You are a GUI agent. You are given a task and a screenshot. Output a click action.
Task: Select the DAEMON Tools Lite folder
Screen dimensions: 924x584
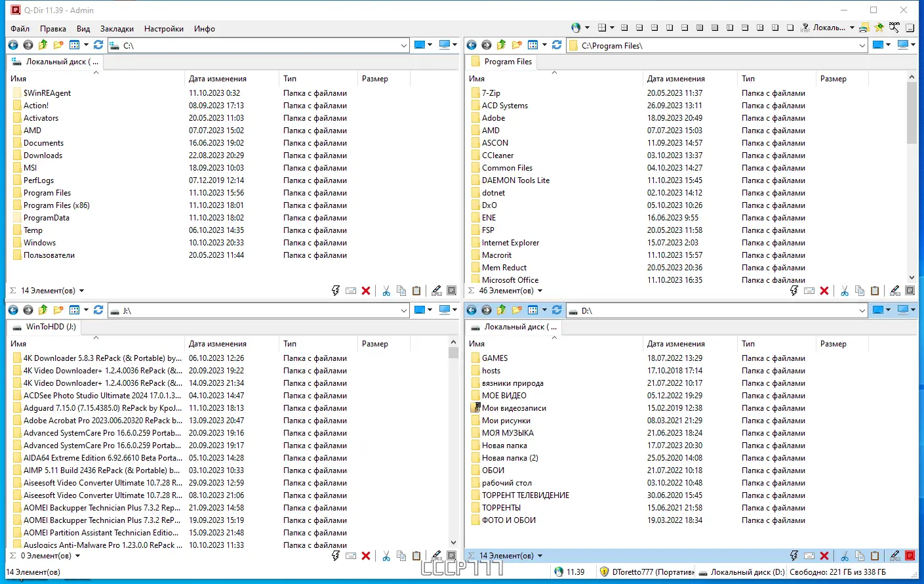(x=516, y=180)
